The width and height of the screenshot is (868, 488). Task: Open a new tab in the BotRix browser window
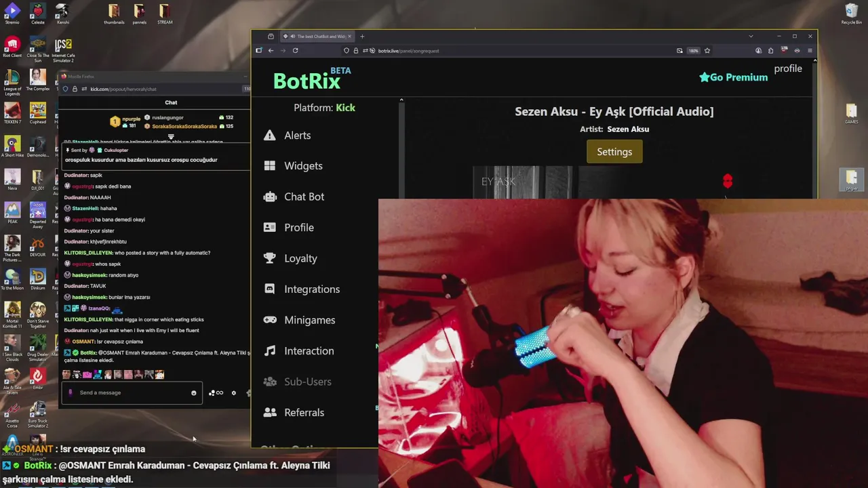(362, 36)
